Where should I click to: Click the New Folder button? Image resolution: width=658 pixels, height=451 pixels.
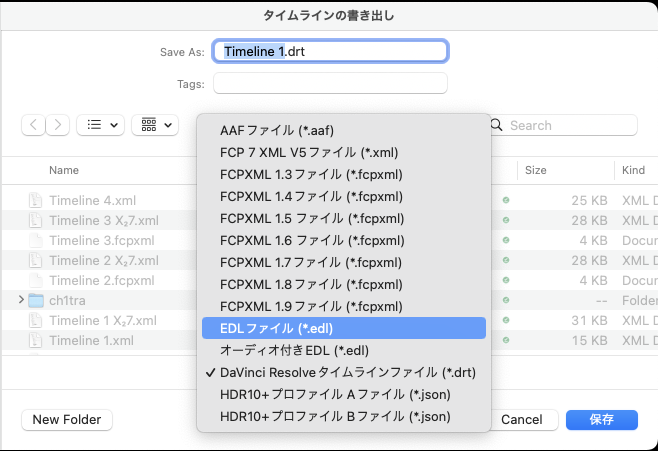click(67, 420)
